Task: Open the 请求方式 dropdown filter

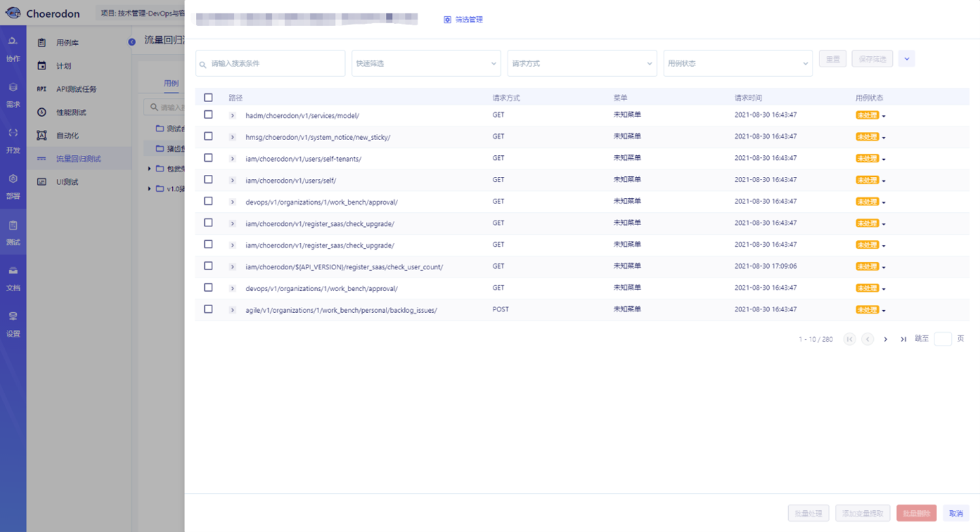Action: tap(582, 63)
